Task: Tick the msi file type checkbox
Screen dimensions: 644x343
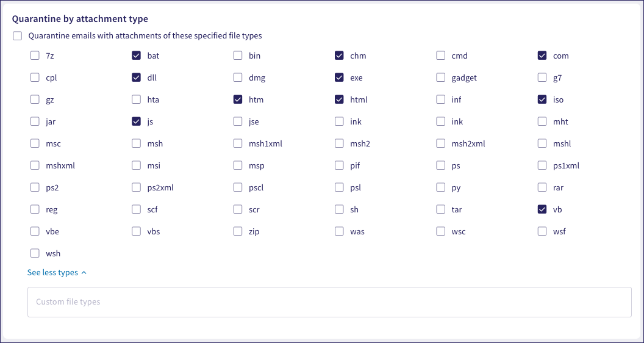Action: (x=137, y=165)
